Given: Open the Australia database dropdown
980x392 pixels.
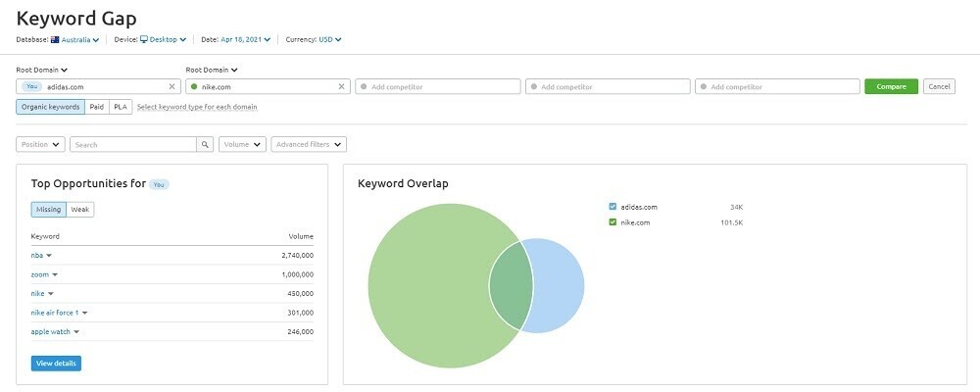Looking at the screenshot, I should tap(80, 39).
